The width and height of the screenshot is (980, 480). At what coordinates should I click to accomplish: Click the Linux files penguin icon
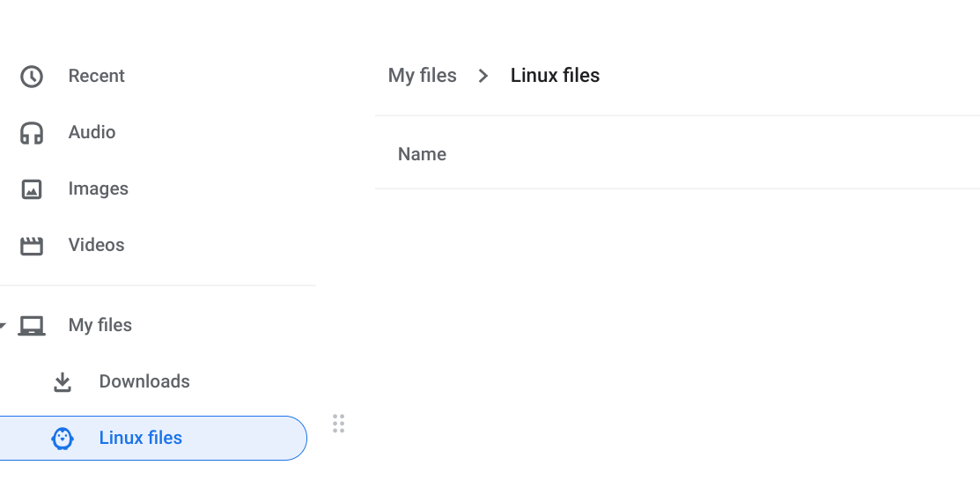point(63,439)
